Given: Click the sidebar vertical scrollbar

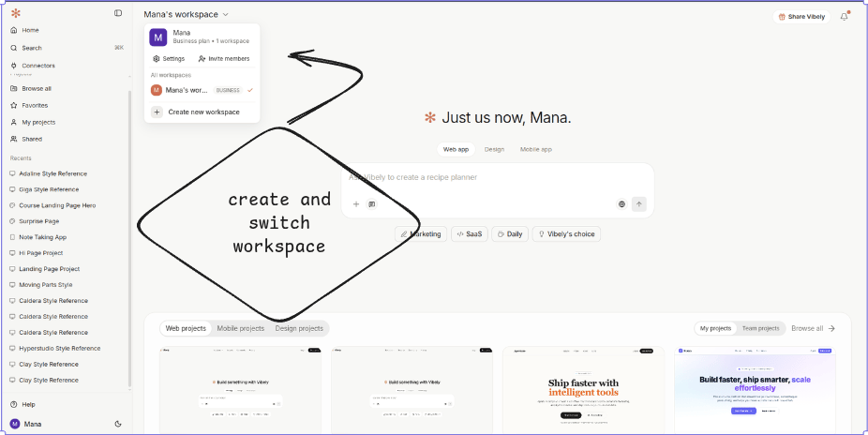Looking at the screenshot, I should pos(130,238).
